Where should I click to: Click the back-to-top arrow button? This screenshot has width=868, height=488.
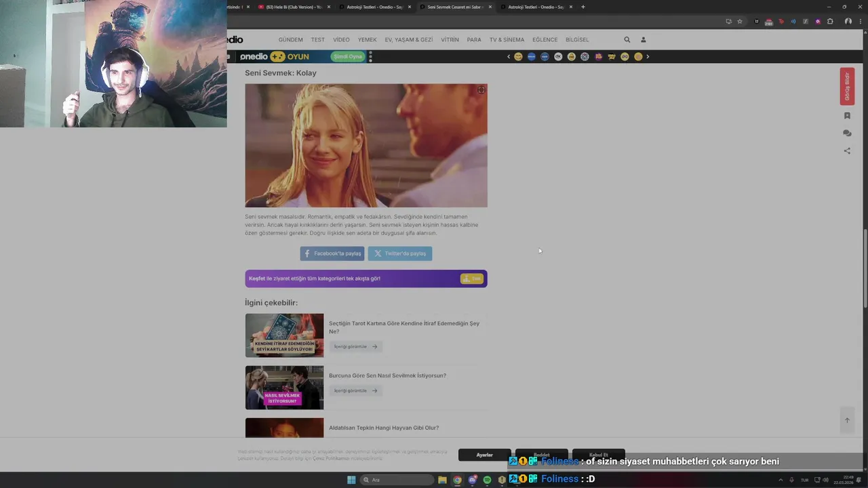pyautogui.click(x=847, y=420)
